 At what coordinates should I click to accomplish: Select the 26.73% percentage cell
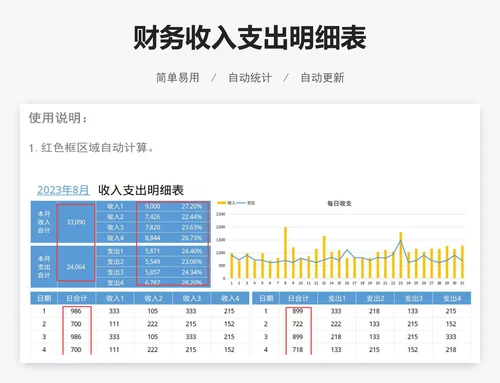click(192, 238)
